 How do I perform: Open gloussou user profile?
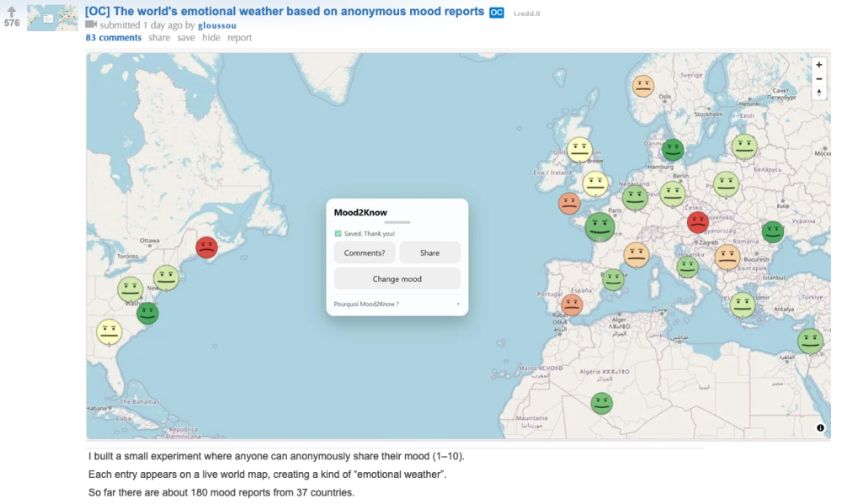coord(217,25)
